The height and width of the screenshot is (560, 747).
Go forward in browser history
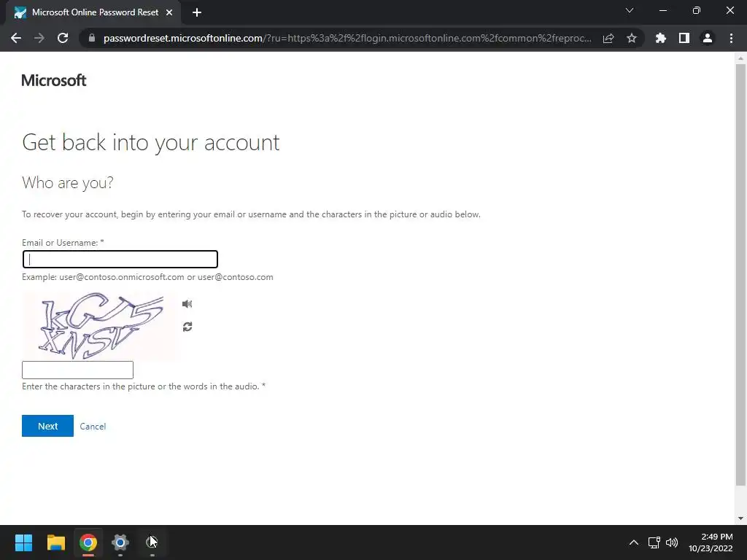point(39,38)
